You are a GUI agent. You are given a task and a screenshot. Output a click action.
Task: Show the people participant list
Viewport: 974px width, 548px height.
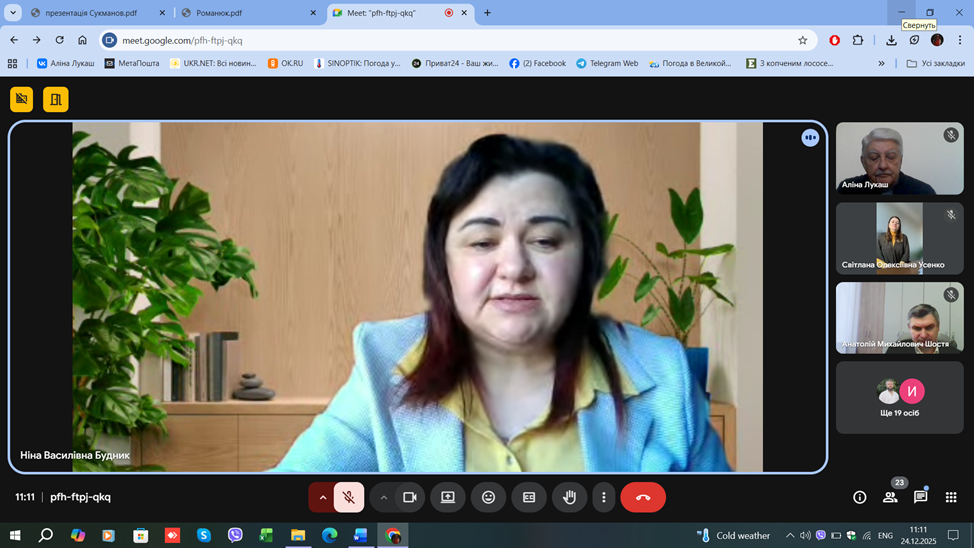coord(890,497)
